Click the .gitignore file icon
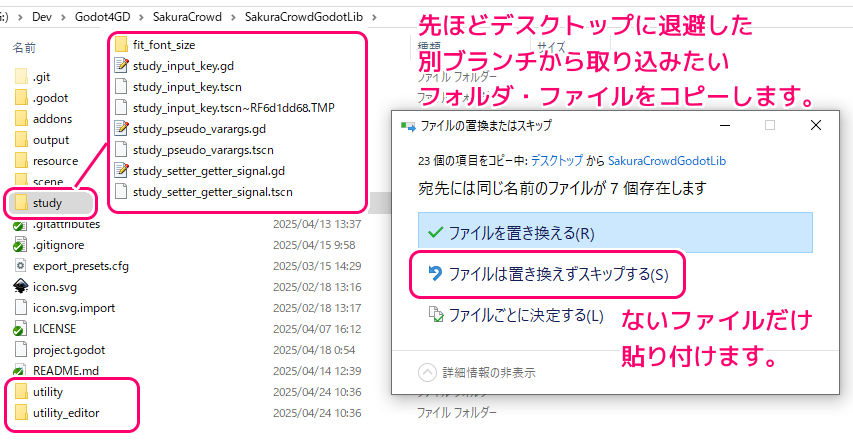This screenshot has width=853, height=442. (20, 245)
